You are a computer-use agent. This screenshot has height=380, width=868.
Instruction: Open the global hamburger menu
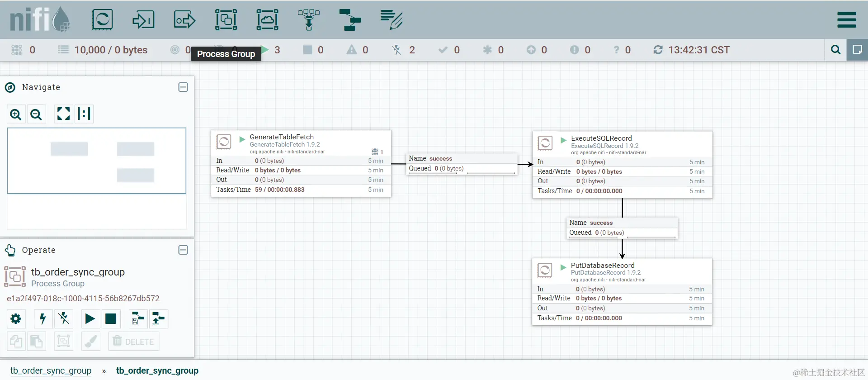click(847, 20)
